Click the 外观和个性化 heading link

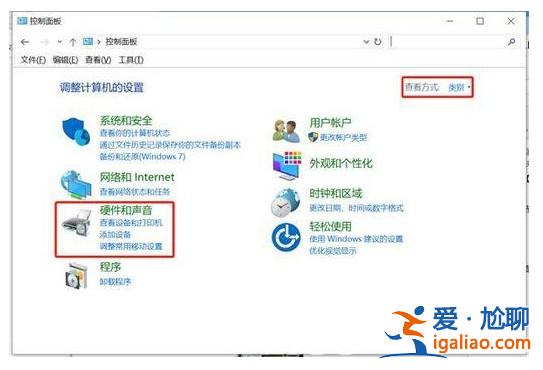pyautogui.click(x=341, y=163)
